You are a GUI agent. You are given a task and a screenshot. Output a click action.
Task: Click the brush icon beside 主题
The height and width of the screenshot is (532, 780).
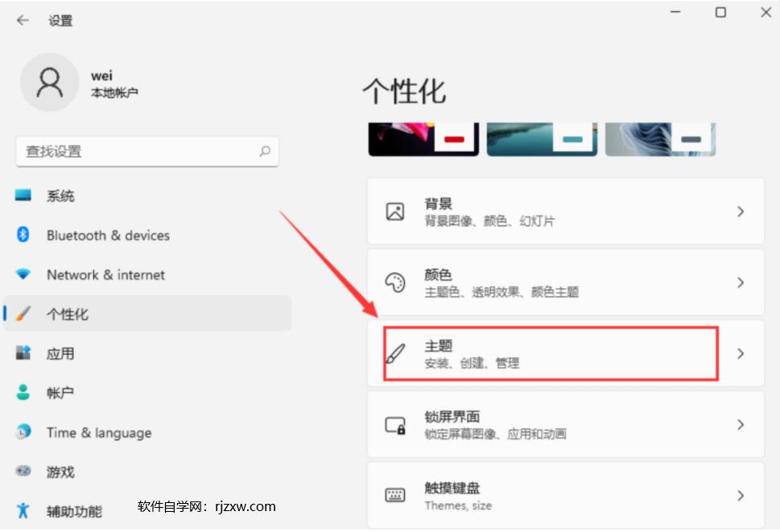tap(395, 353)
